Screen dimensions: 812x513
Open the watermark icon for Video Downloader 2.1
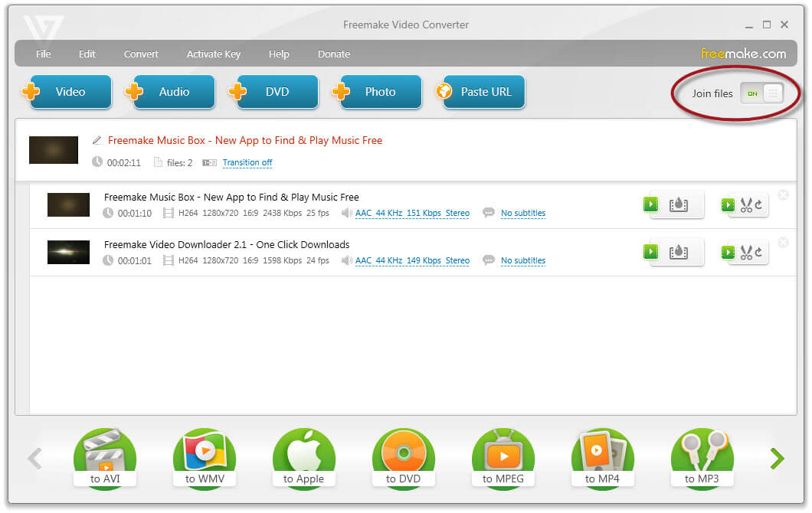(x=679, y=253)
